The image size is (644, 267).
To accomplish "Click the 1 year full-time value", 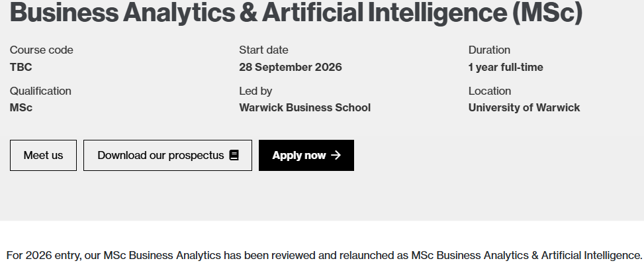I will point(506,67).
